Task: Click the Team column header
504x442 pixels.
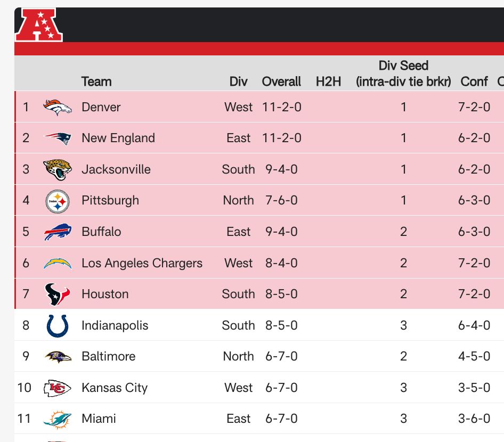Action: tap(96, 81)
